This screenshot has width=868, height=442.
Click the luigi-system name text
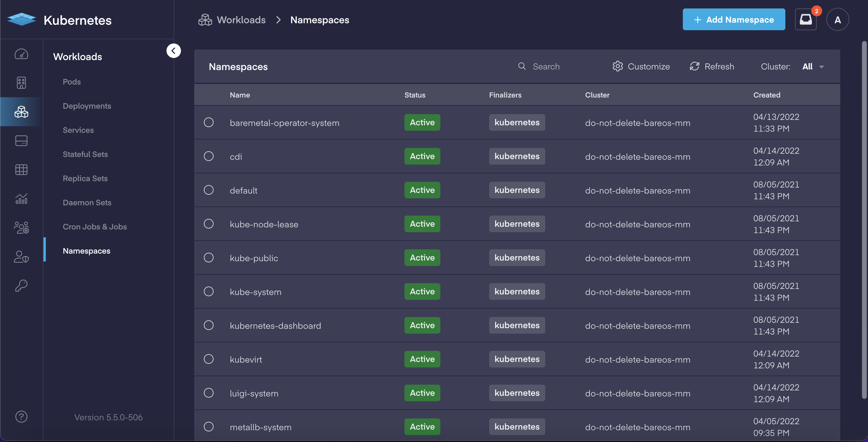tap(254, 393)
